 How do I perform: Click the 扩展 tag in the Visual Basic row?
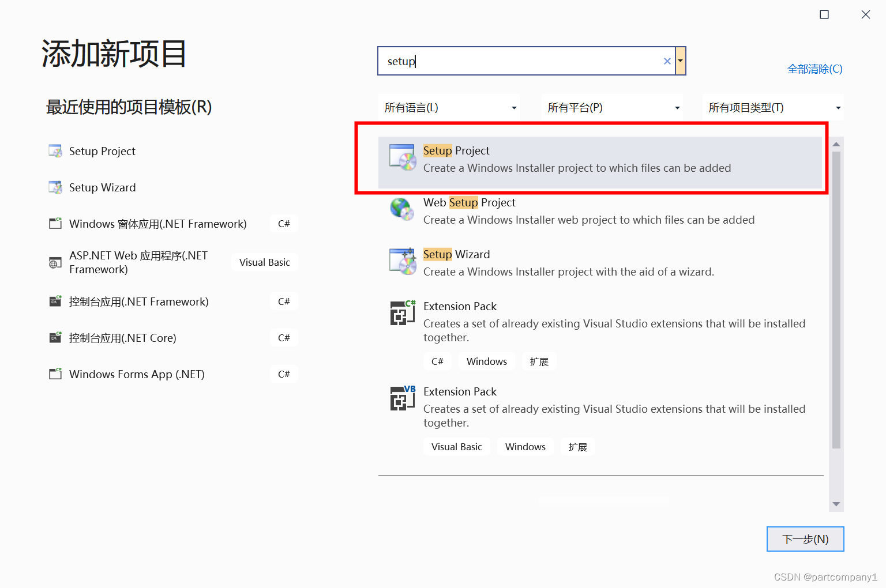click(x=578, y=447)
